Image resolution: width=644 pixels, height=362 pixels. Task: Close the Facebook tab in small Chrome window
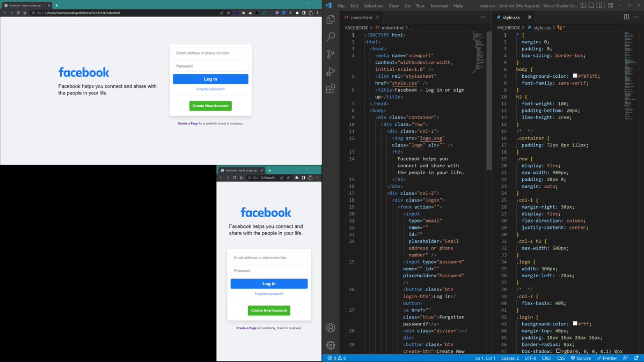tap(261, 170)
